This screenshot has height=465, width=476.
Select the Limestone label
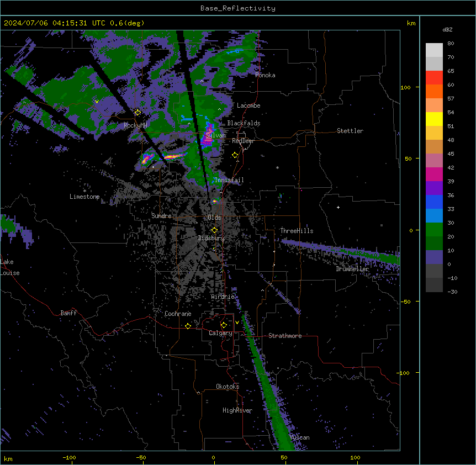point(84,197)
